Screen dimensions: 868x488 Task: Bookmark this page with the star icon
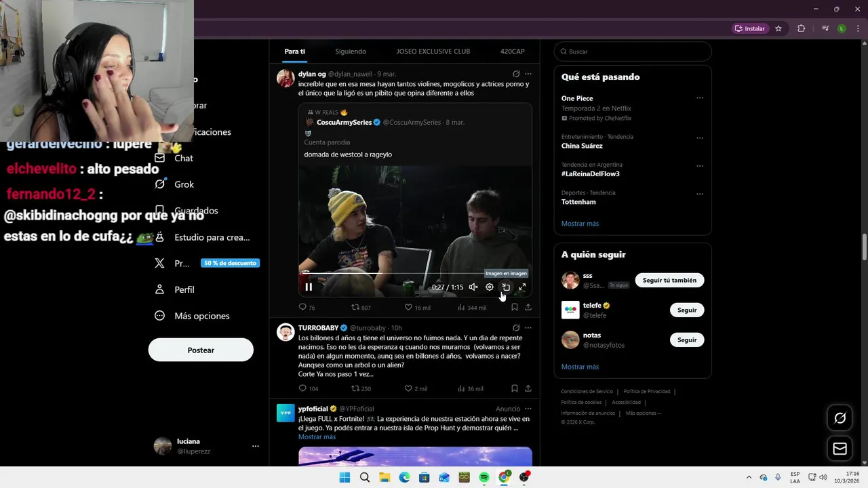778,28
